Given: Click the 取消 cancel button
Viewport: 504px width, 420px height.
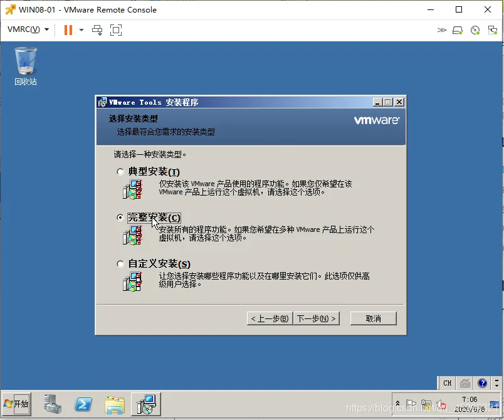Looking at the screenshot, I should coord(373,318).
